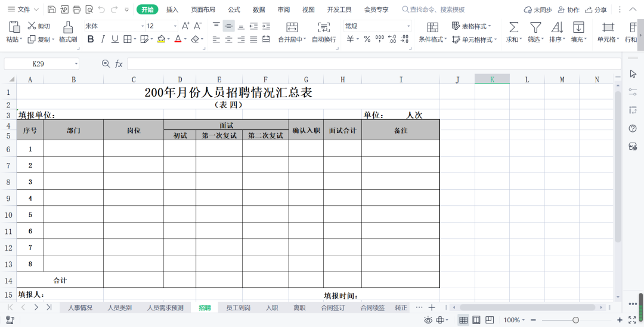Click the cell borders icon

coord(128,39)
